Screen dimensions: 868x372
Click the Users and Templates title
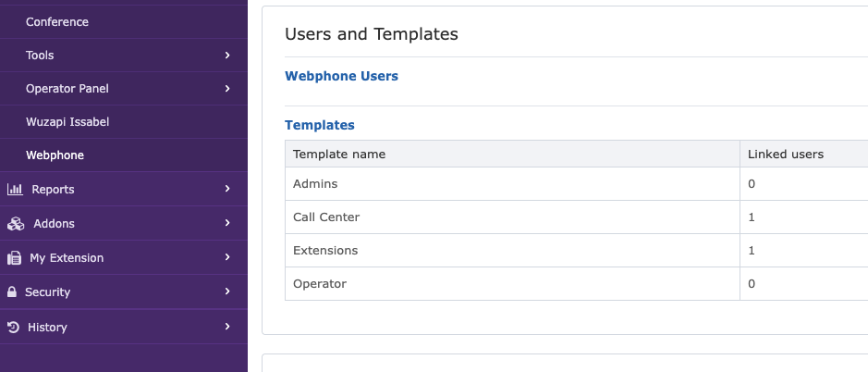pos(372,34)
